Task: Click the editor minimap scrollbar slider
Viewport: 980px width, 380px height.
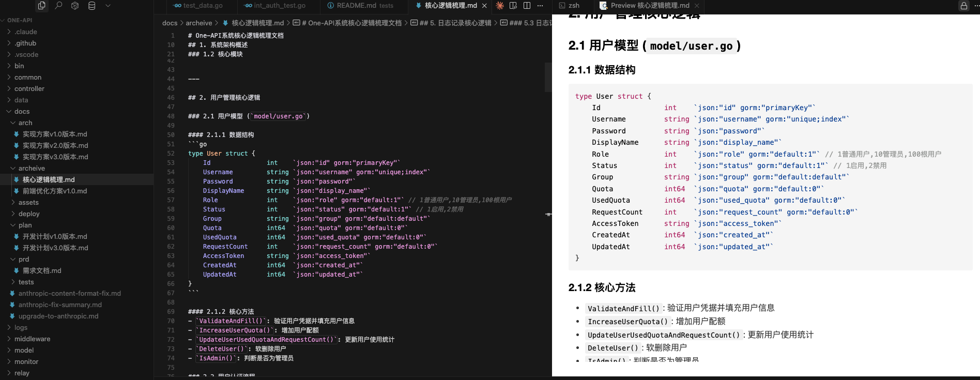Action: [548, 78]
